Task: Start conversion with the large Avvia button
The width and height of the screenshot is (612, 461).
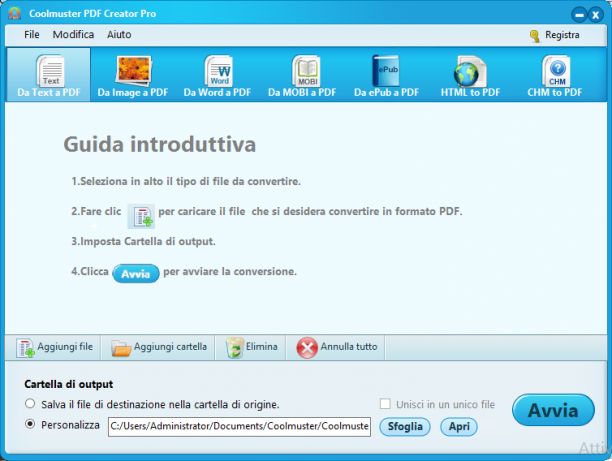Action: (553, 410)
